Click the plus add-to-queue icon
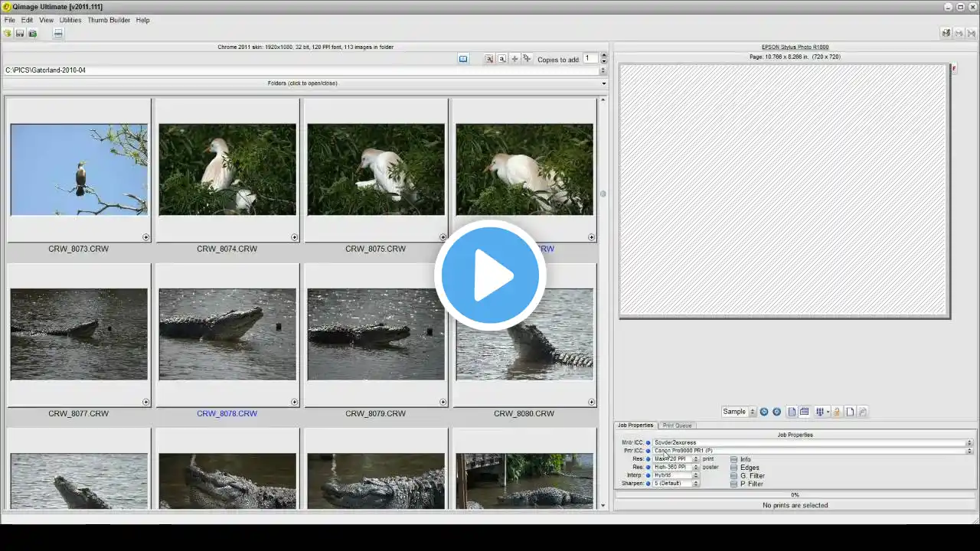 514,59
